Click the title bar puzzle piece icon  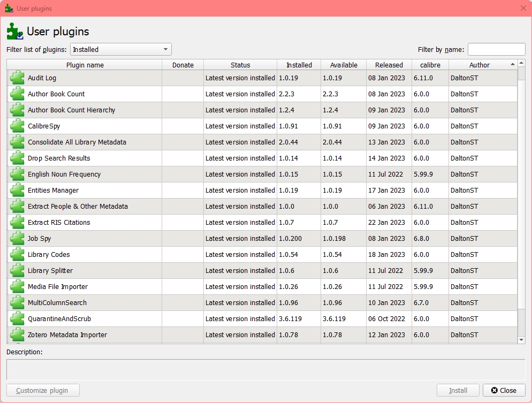[x=9, y=8]
